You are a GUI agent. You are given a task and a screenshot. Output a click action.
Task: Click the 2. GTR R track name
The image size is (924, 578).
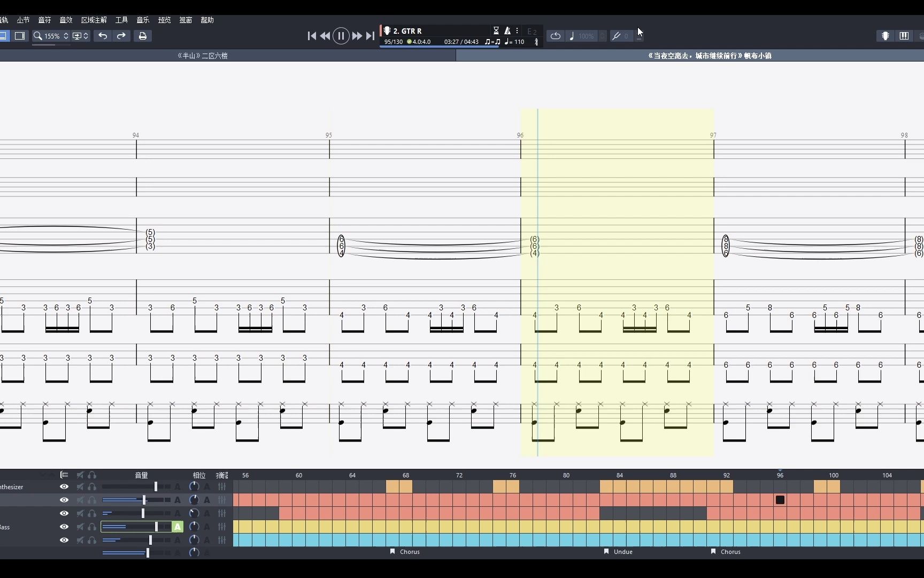407,31
